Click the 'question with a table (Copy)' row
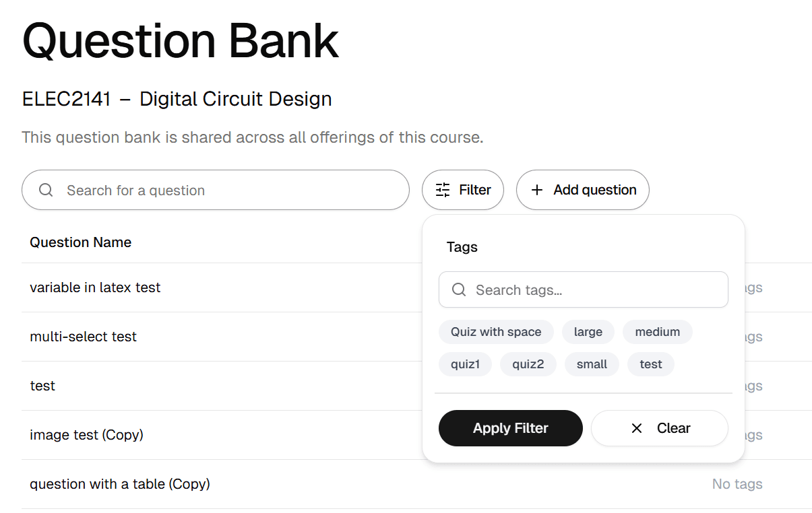The image size is (812, 513). pyautogui.click(x=120, y=483)
